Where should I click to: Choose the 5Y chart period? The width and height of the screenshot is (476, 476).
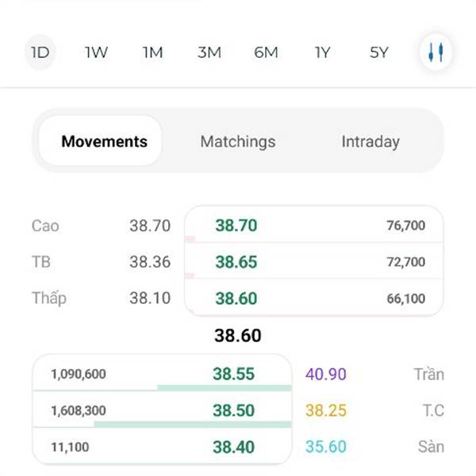379,52
